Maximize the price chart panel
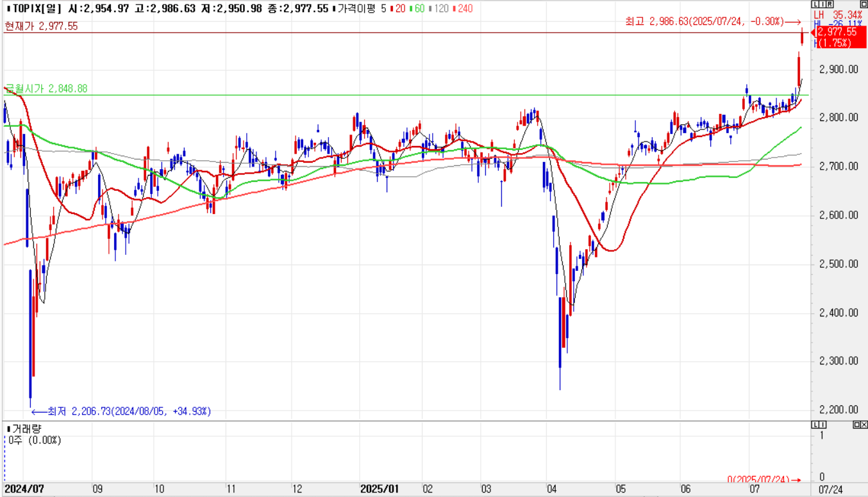 coord(863,4)
